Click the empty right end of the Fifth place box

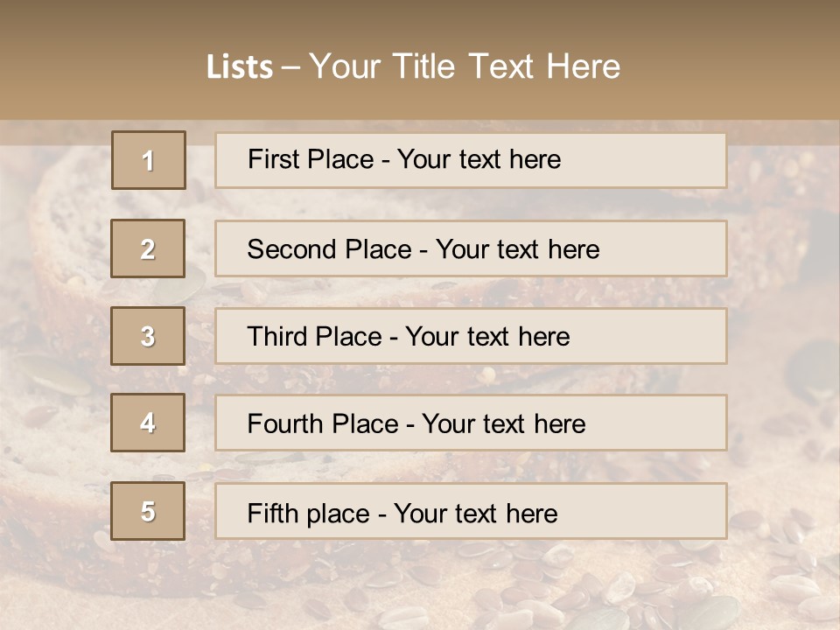665,511
